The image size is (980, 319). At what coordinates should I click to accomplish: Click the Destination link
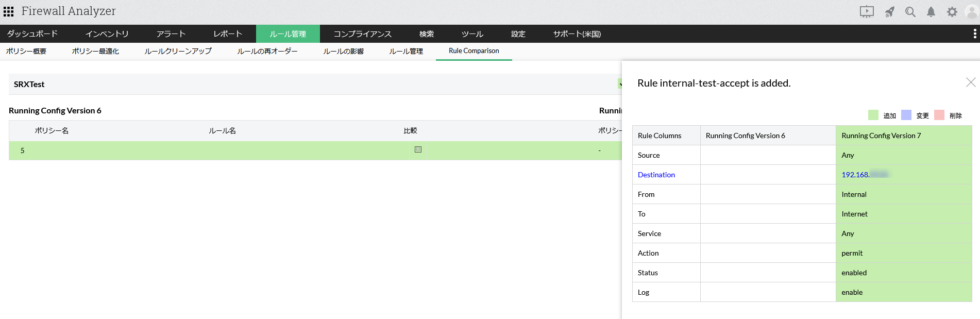pos(656,175)
